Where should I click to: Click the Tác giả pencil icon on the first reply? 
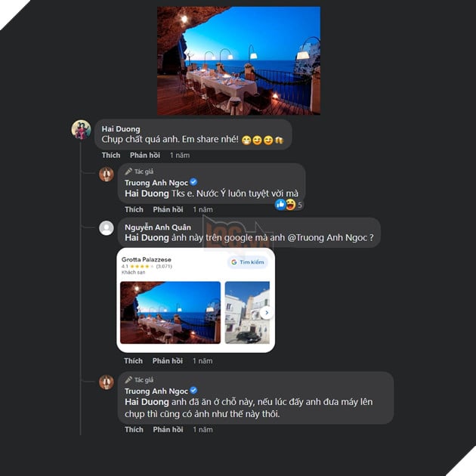pos(128,172)
